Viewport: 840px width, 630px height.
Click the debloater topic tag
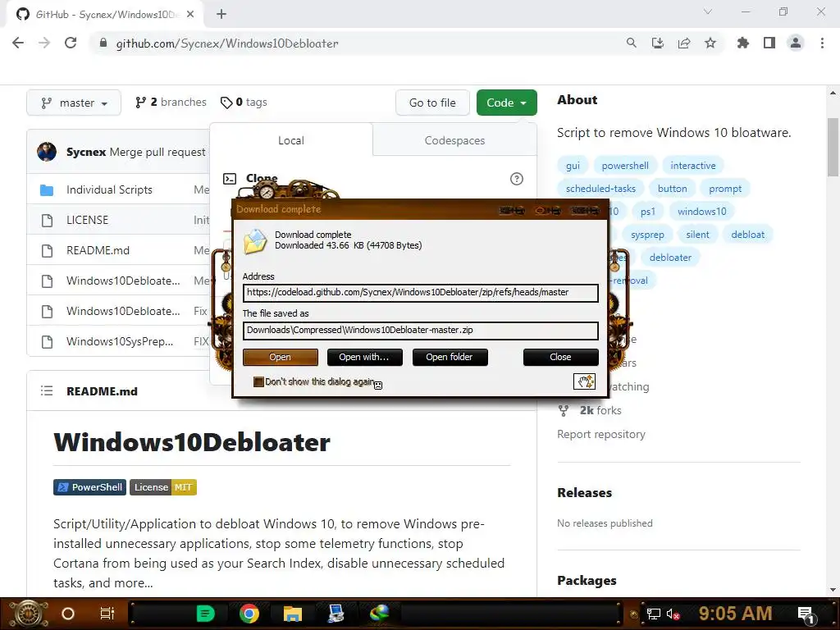click(670, 257)
